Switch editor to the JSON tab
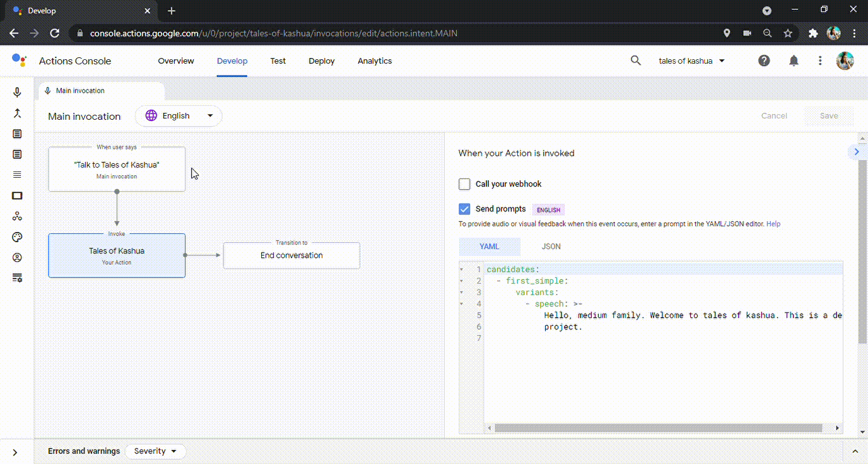868x464 pixels. pos(551,246)
